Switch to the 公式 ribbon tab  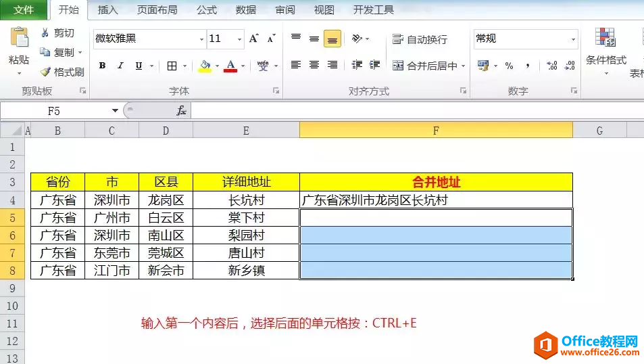pyautogui.click(x=207, y=10)
